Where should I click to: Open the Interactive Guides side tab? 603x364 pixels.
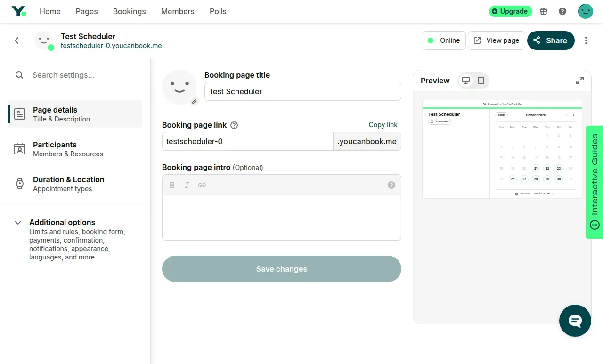[x=595, y=182]
